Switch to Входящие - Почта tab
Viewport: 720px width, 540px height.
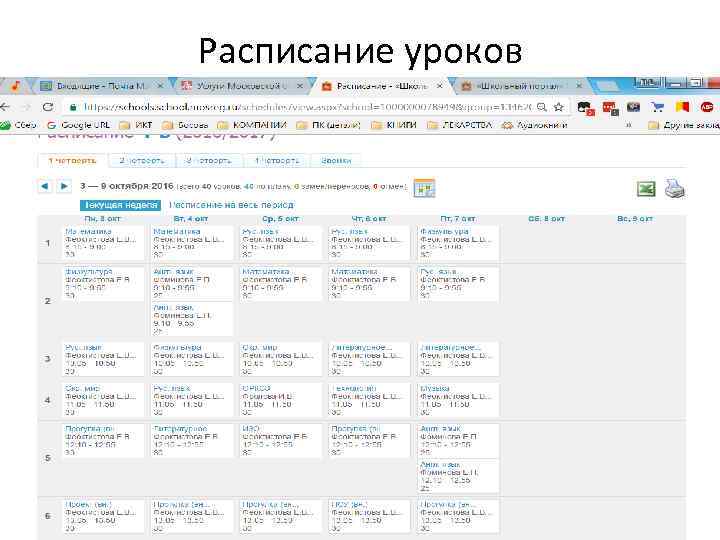click(x=101, y=86)
